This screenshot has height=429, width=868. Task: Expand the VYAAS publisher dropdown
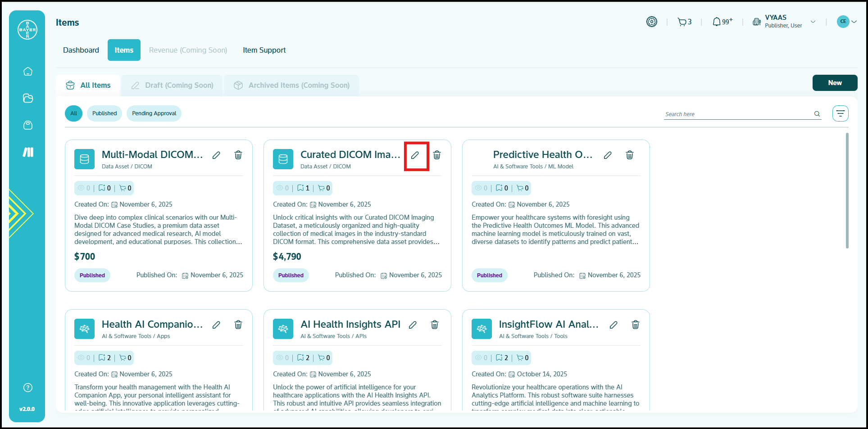pyautogui.click(x=813, y=22)
